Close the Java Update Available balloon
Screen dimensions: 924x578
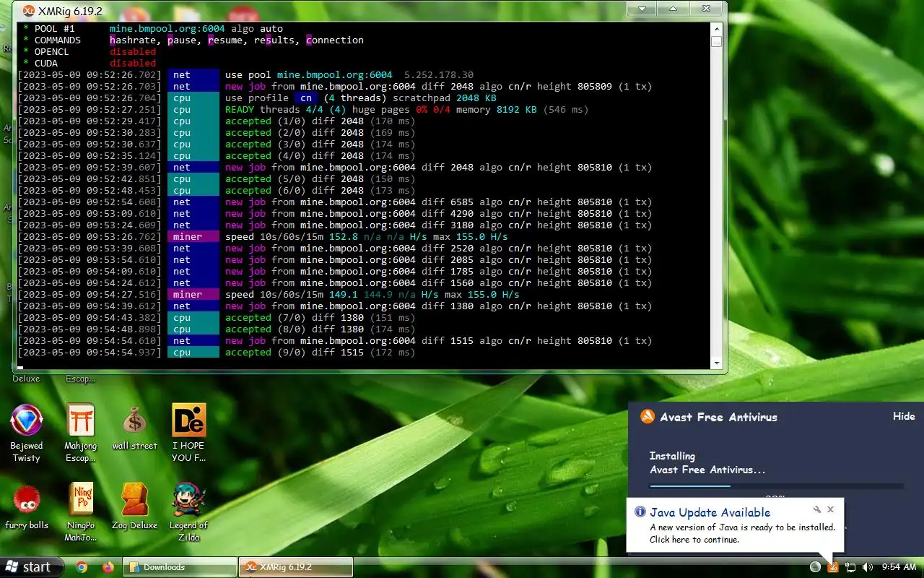830,509
